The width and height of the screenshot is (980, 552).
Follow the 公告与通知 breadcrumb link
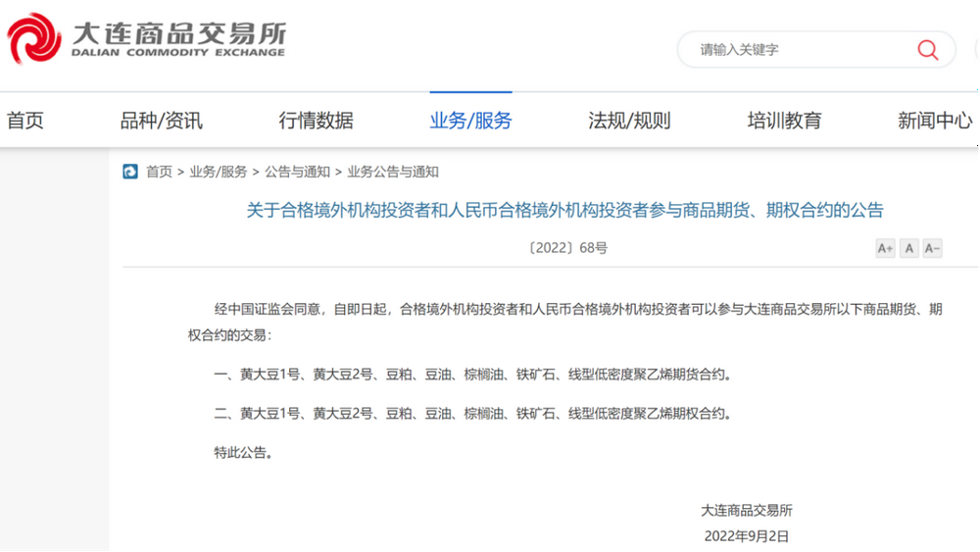[297, 172]
